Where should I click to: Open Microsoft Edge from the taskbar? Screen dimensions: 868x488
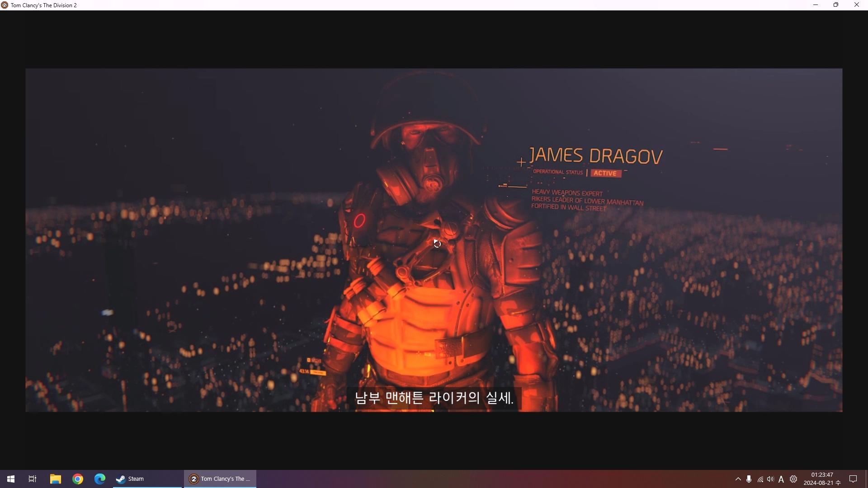click(x=100, y=479)
